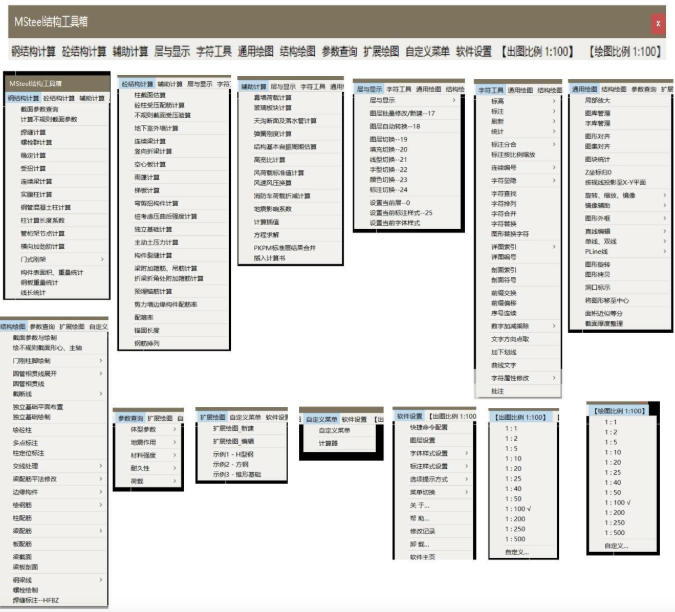Open the large 【出图比例 1:100】 menu at top
Screen dimensions: 675x612
(x=539, y=51)
